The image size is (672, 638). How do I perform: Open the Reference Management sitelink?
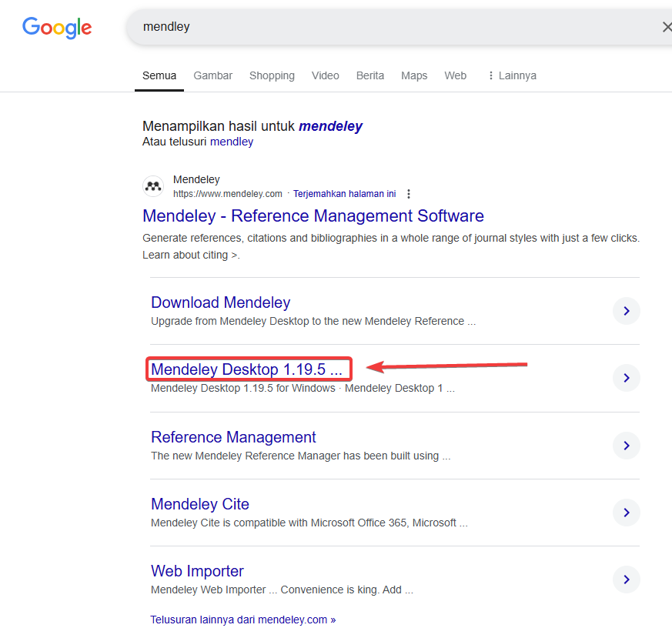(x=233, y=437)
